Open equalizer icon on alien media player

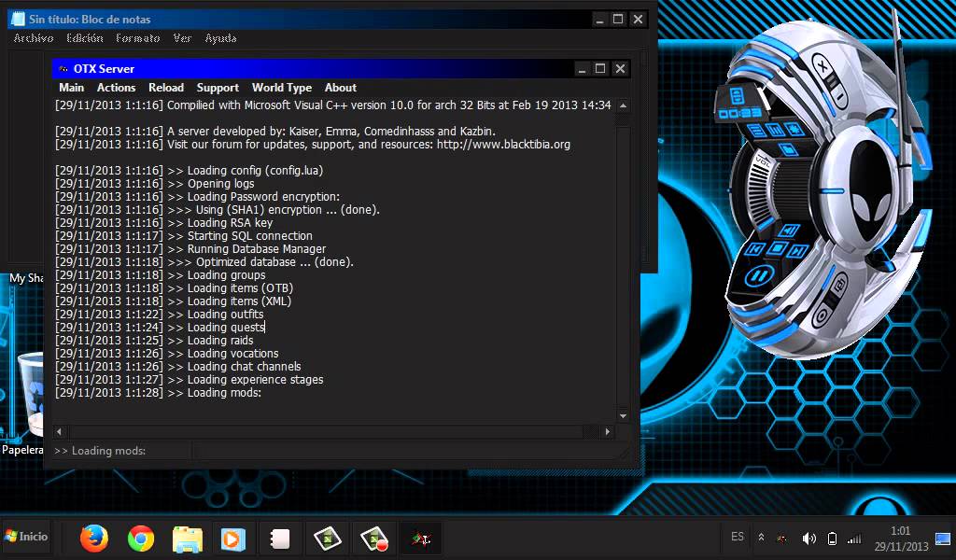click(x=774, y=130)
